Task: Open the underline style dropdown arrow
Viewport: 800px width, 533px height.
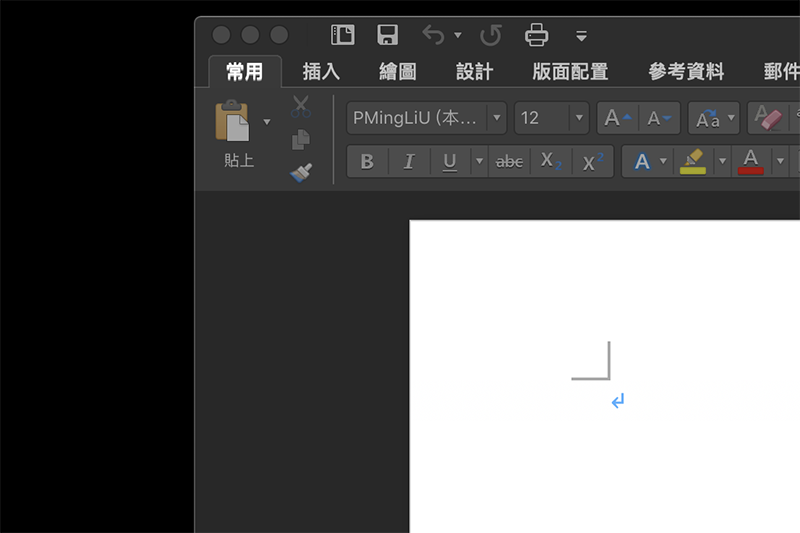Action: pos(479,161)
